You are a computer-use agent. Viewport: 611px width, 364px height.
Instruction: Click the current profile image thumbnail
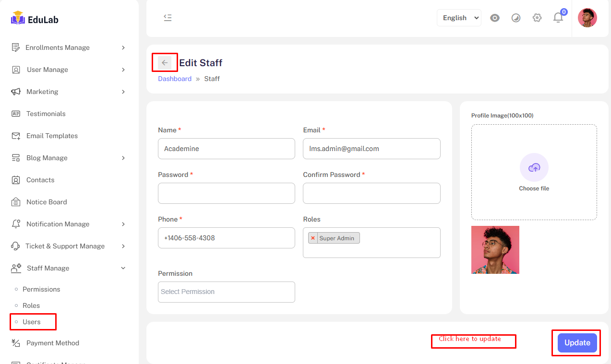495,250
